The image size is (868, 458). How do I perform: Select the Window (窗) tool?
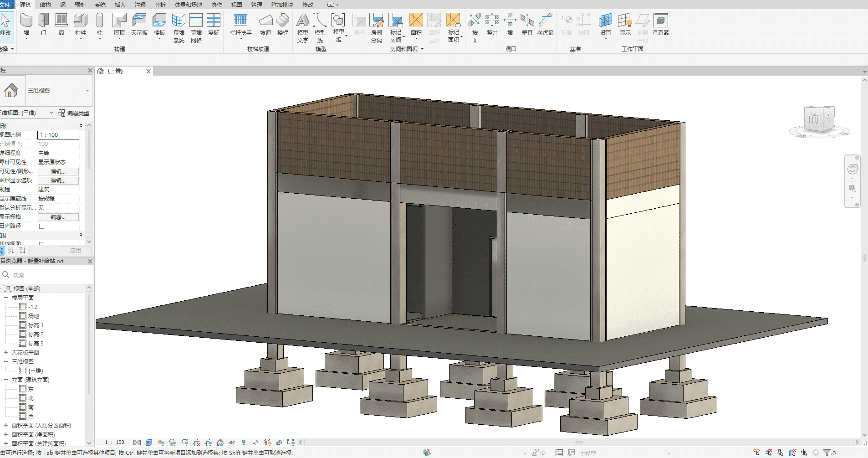point(61,25)
